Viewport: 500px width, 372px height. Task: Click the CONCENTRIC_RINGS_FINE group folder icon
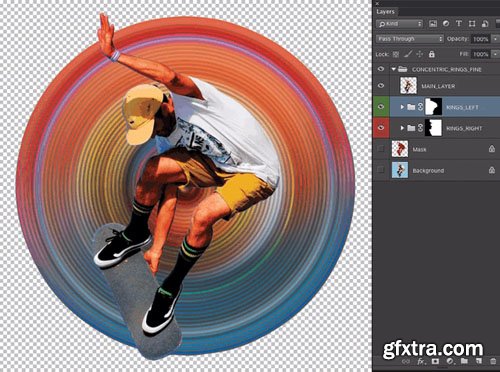[403, 69]
